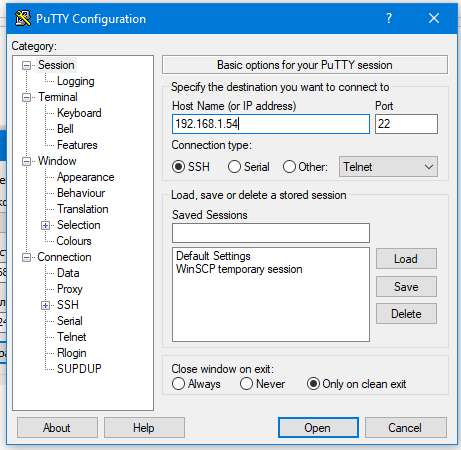Screen dimensions: 461x450
Task: Open the Window category
Action: [57, 161]
